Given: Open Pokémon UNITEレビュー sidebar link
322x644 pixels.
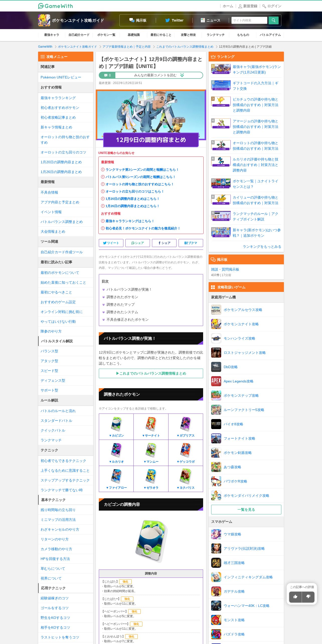Looking at the screenshot, I should (66, 77).
